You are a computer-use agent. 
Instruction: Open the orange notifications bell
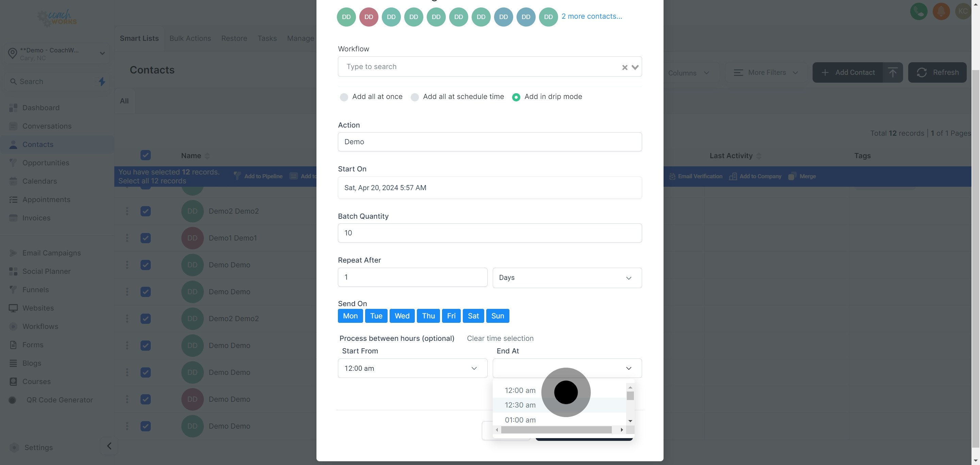coord(941,12)
